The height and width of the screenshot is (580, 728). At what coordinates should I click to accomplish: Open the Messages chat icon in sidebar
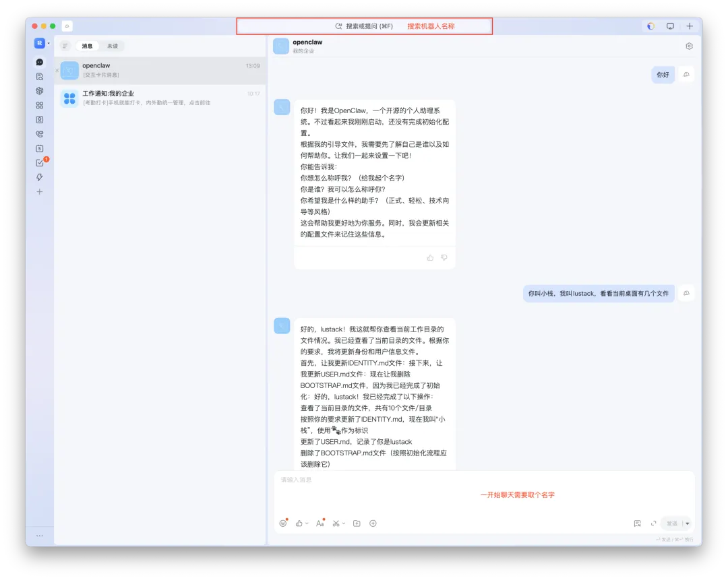[40, 62]
